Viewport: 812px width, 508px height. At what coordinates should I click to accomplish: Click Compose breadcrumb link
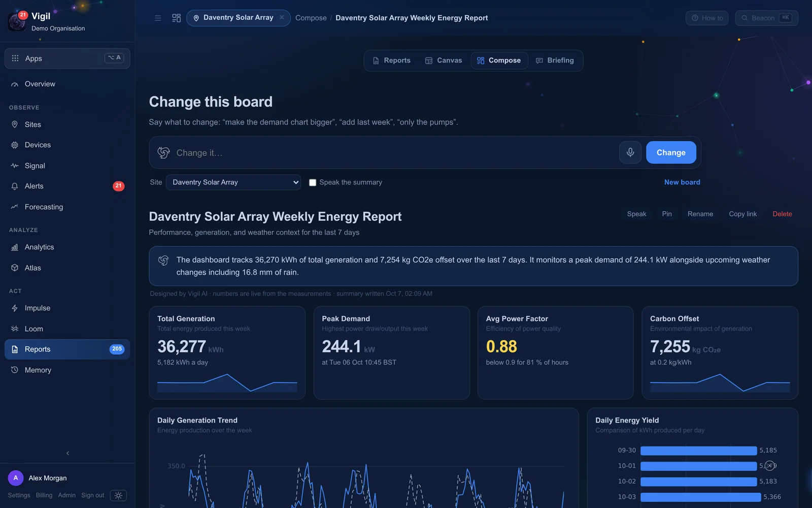pos(311,18)
